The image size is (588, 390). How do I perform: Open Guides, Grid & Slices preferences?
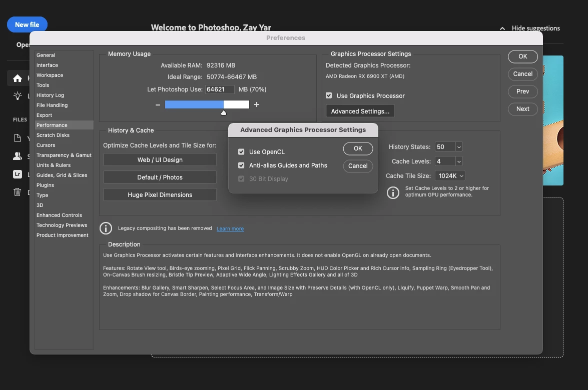pyautogui.click(x=64, y=175)
